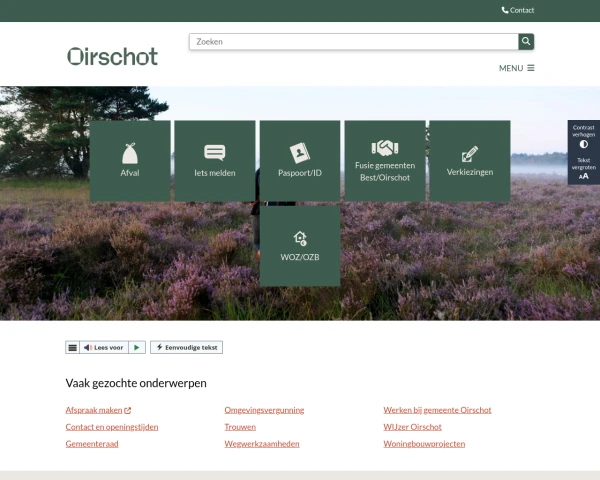Toggle Tekst vergroten option
The width and height of the screenshot is (600, 480).
point(583,168)
